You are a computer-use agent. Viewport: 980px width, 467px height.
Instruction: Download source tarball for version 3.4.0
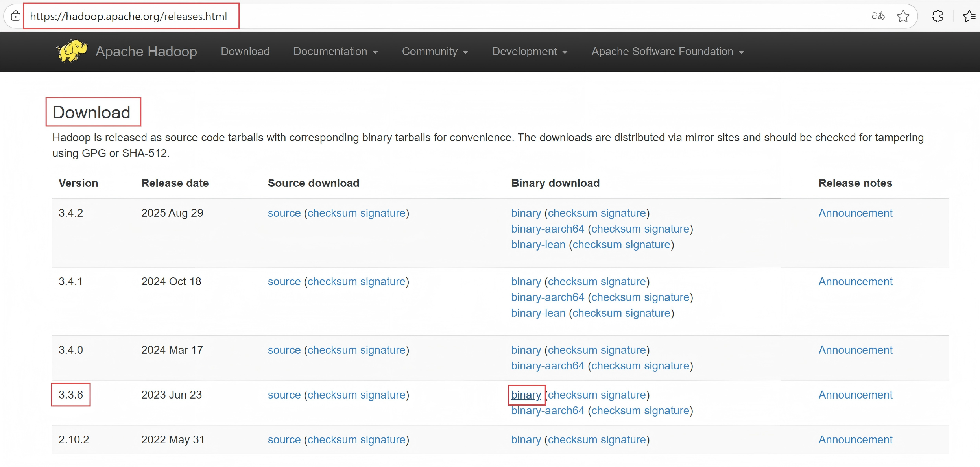(x=284, y=350)
